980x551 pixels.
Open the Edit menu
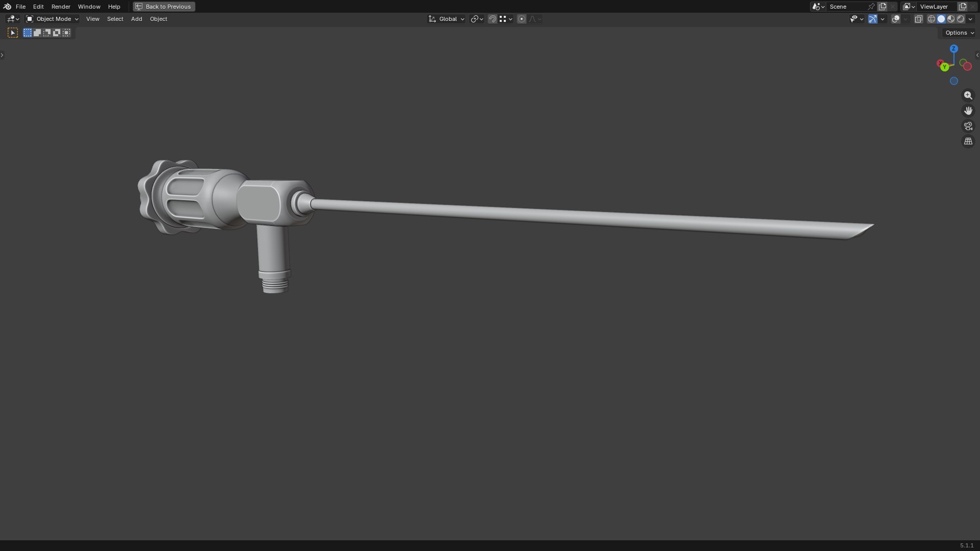(x=38, y=7)
